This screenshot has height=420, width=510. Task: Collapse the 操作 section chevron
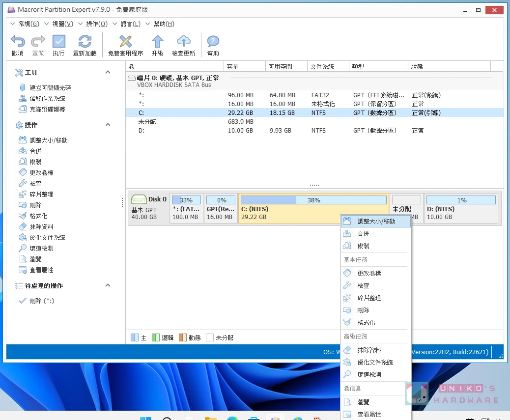108,125
